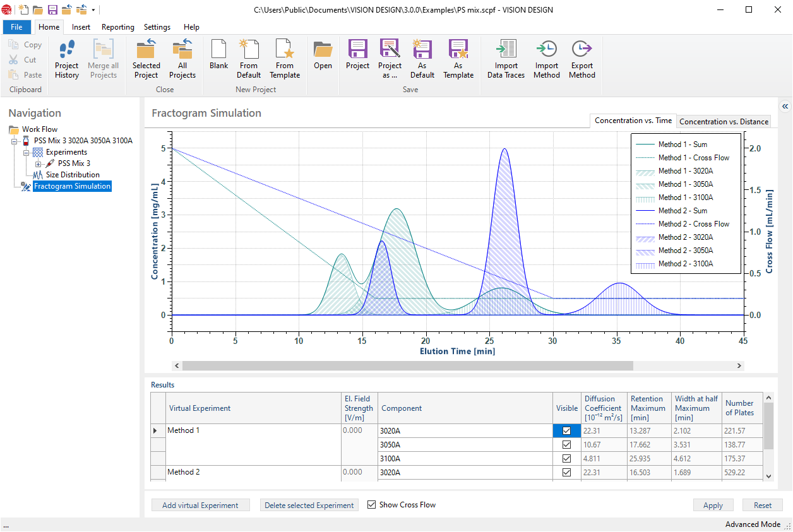Open the Reporting ribbon tab

[117, 27]
